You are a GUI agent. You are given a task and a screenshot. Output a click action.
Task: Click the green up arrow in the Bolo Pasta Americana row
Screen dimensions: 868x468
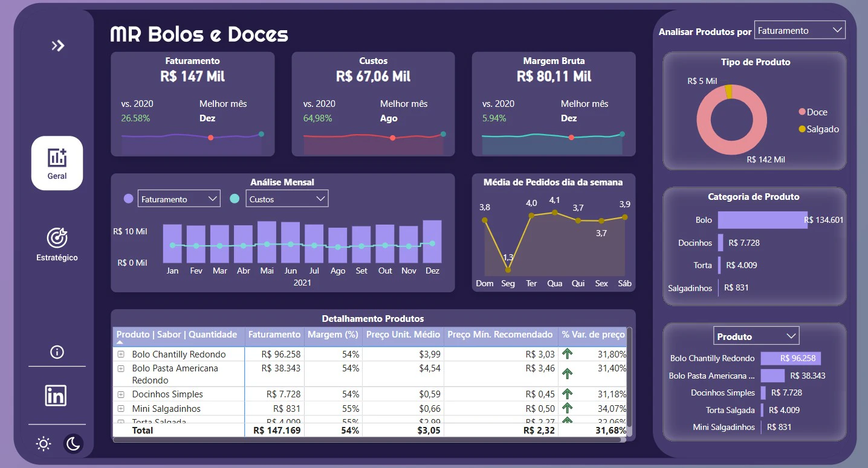567,374
